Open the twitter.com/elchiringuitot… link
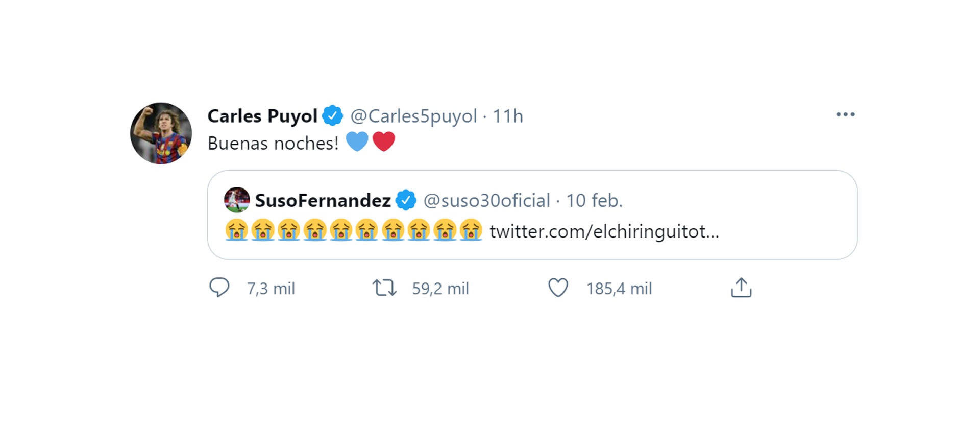 click(x=604, y=231)
